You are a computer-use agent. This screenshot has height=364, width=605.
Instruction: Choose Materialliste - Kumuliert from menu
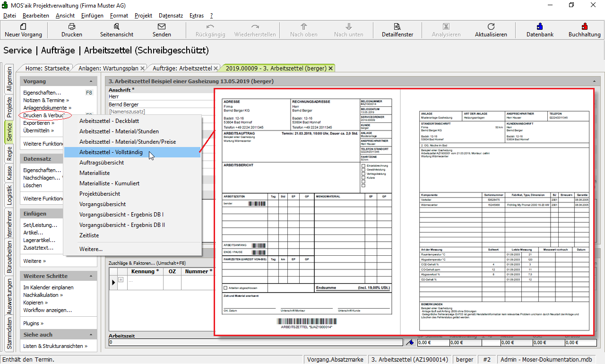(x=109, y=183)
